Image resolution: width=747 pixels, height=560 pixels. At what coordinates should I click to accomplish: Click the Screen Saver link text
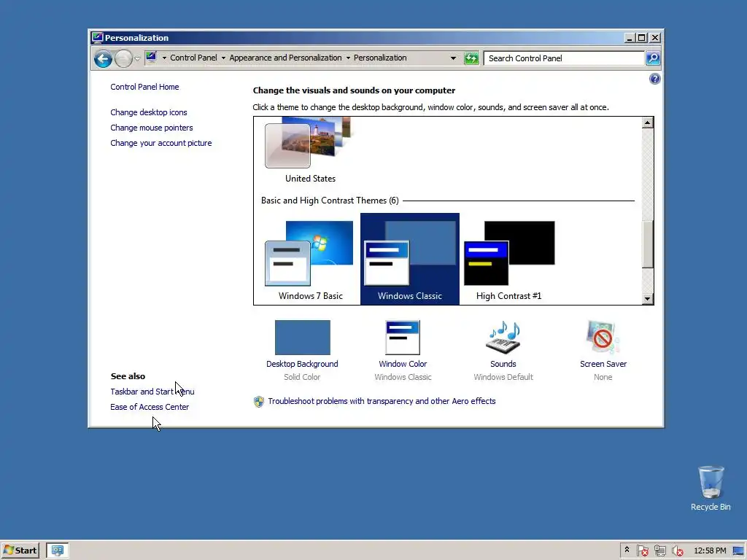click(603, 364)
